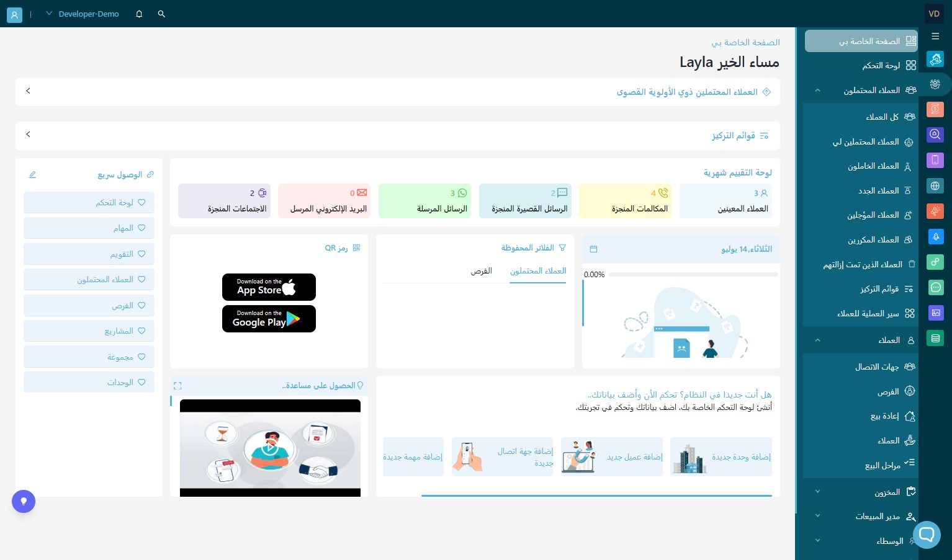This screenshot has width=952, height=560.
Task: Click the pencil edit icon in الوصول سريع
Action: click(32, 175)
